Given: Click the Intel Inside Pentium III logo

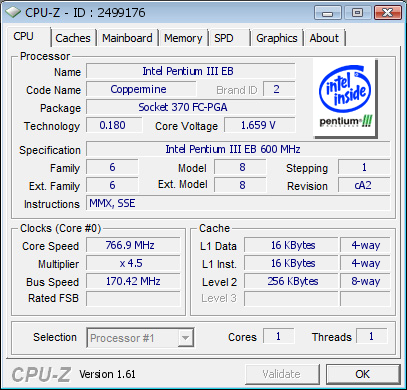Looking at the screenshot, I should [x=345, y=98].
